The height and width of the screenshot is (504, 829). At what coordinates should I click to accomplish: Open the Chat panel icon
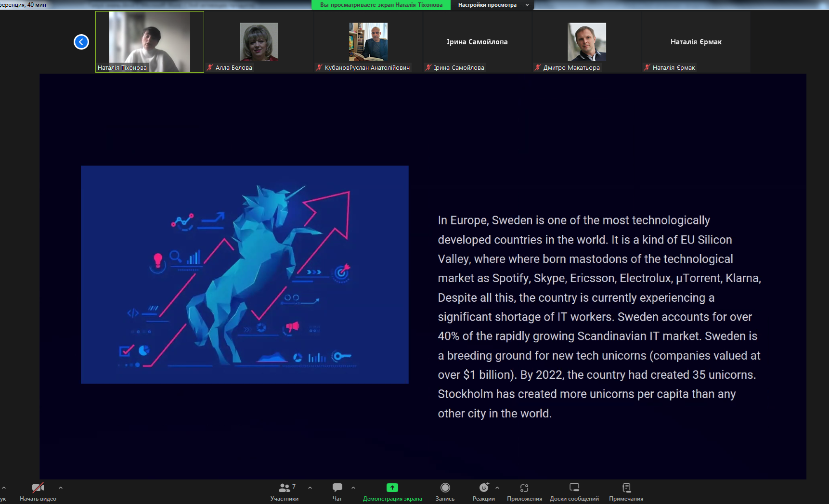point(337,488)
